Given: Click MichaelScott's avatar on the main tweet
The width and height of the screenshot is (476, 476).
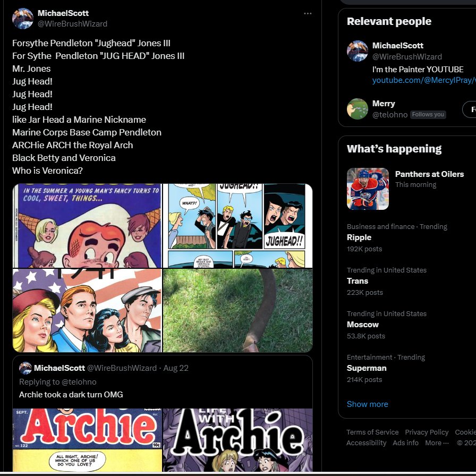Looking at the screenshot, I should coord(22,18).
